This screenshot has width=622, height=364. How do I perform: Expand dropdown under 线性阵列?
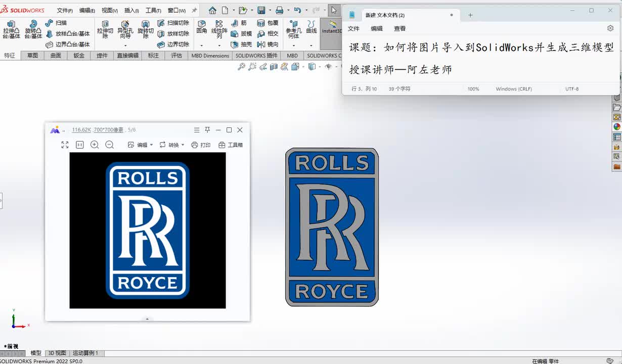pyautogui.click(x=219, y=45)
